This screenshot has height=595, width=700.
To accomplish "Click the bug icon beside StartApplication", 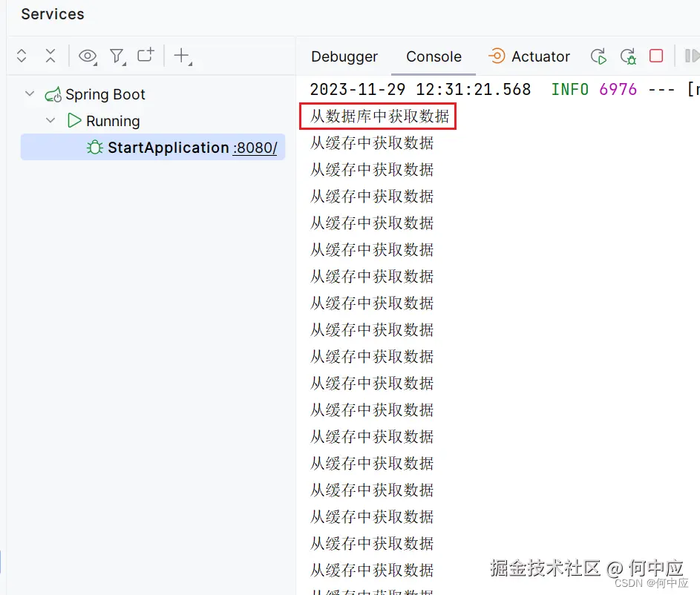I will (x=94, y=147).
